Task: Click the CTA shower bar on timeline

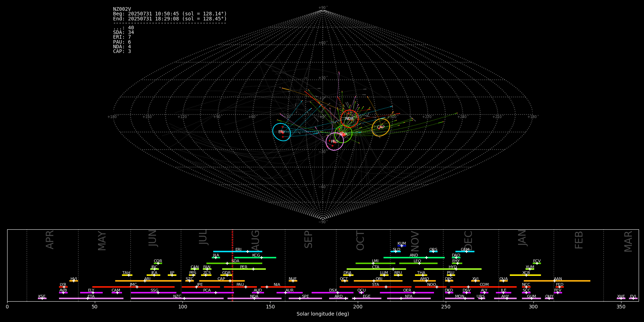Action: pyautogui.click(x=376, y=269)
